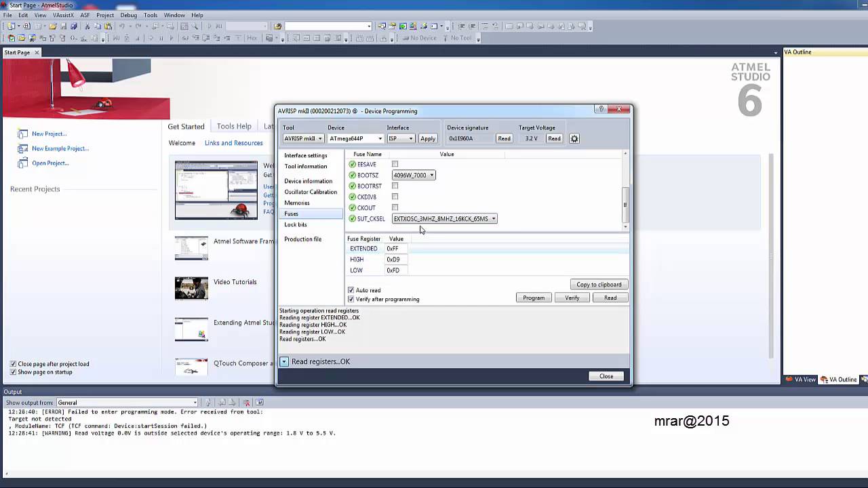Open the Show output from dropdown
This screenshot has height=488, width=868.
pyautogui.click(x=127, y=403)
